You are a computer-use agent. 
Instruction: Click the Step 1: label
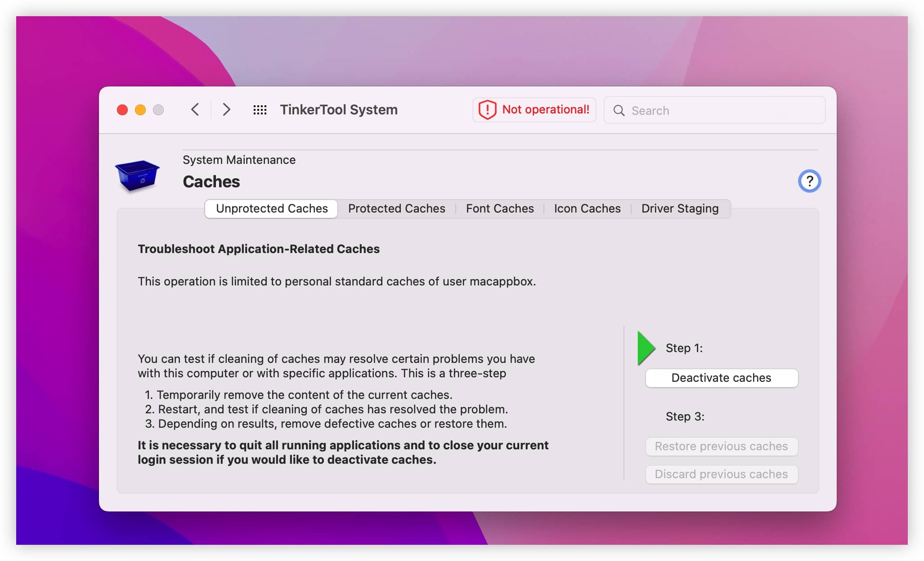(684, 348)
